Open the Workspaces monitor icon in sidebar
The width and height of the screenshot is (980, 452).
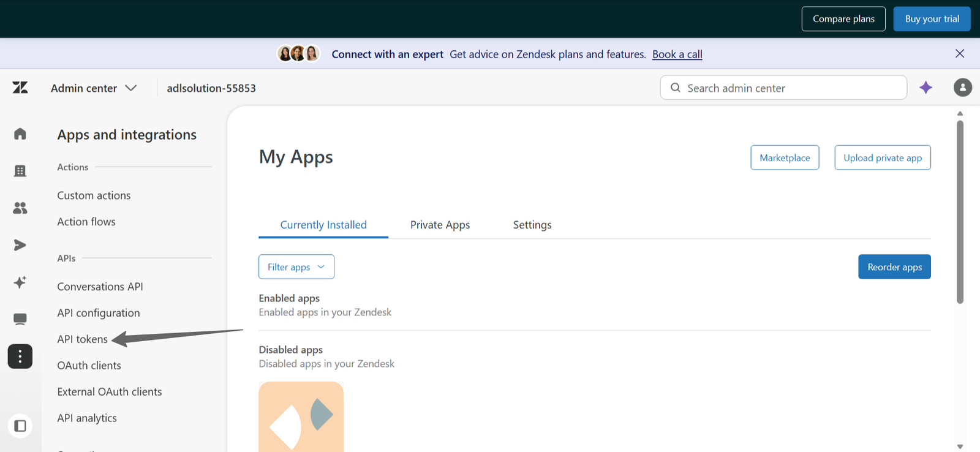coord(20,319)
